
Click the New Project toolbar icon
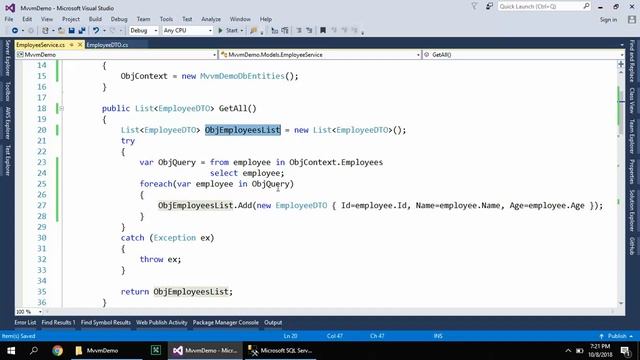tap(45, 31)
